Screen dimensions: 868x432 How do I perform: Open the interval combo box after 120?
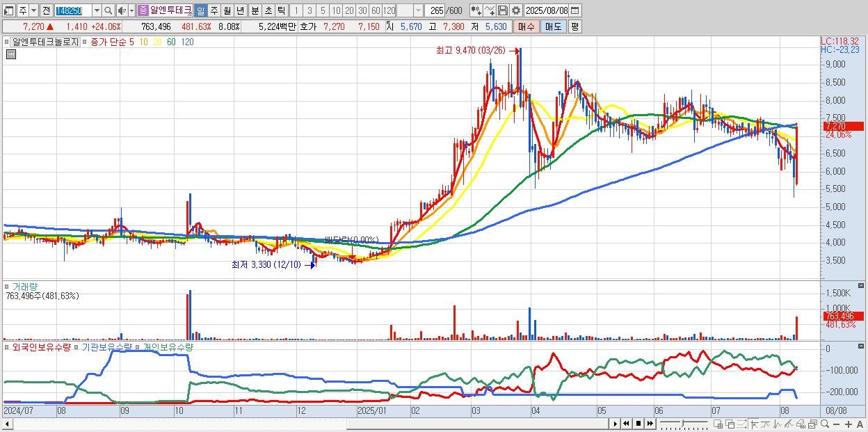[410, 10]
